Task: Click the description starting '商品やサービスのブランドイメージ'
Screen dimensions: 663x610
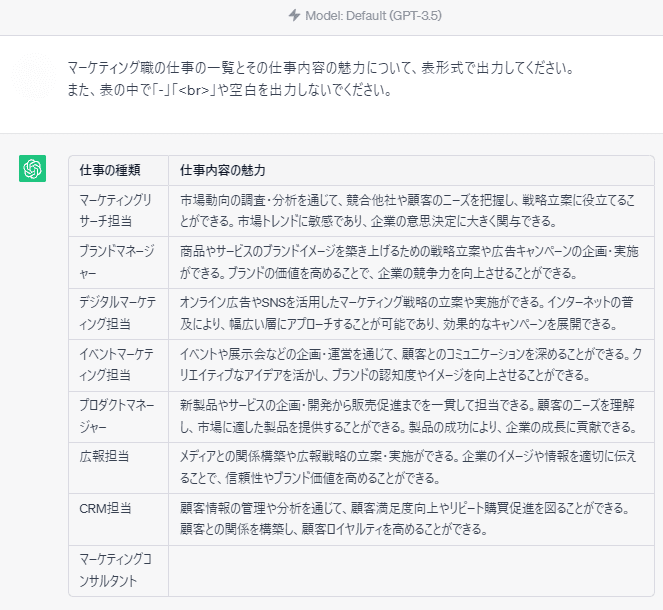Action: (x=409, y=262)
